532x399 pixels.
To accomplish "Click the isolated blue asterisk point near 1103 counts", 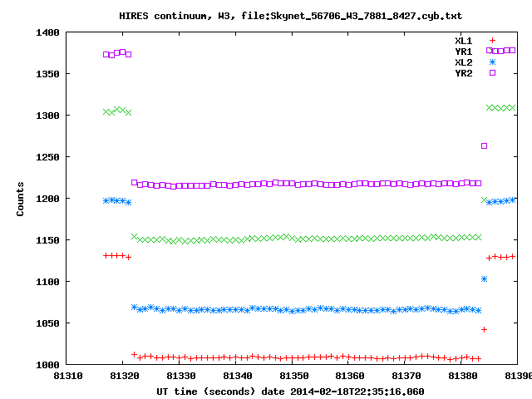I will click(484, 279).
